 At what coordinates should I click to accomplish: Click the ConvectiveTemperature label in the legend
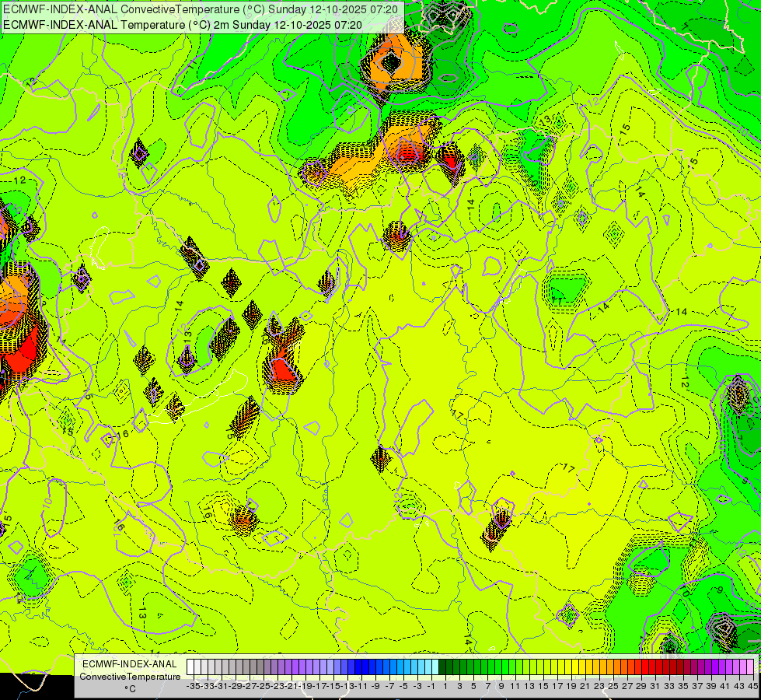tap(130, 676)
